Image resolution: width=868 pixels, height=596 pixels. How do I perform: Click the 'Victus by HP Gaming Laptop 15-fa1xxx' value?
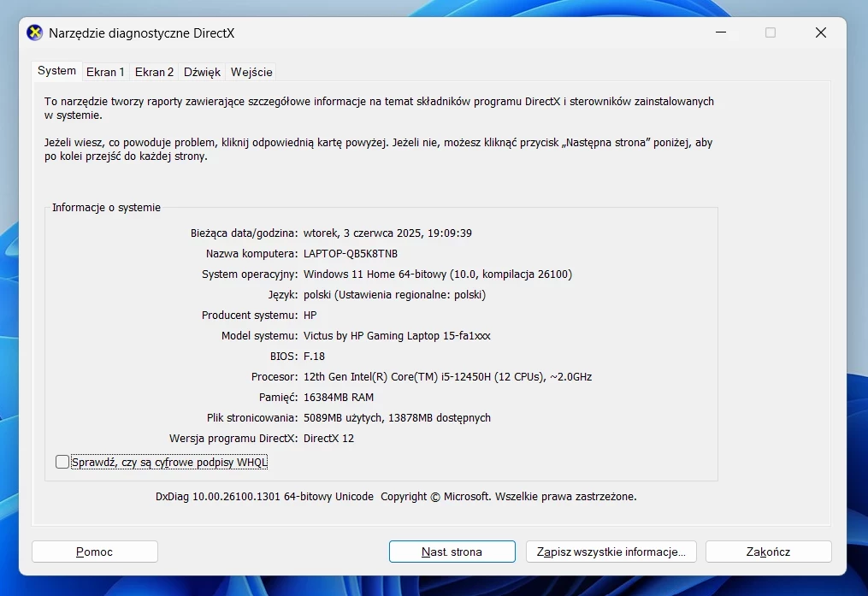[x=397, y=335]
